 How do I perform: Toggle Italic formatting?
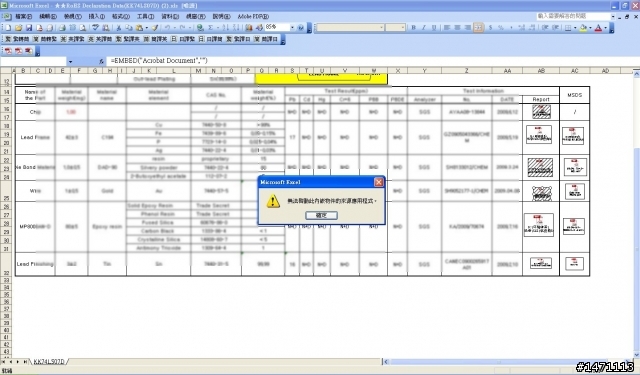coord(424,28)
